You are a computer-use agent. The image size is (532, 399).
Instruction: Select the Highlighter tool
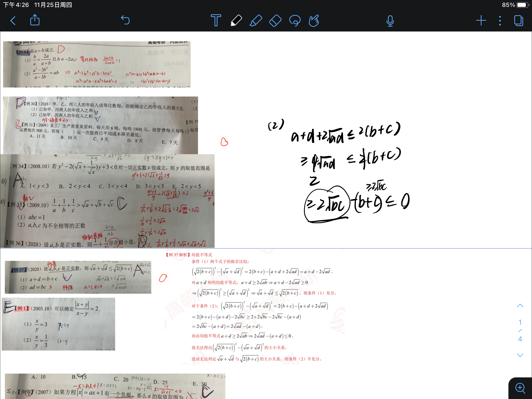point(256,20)
